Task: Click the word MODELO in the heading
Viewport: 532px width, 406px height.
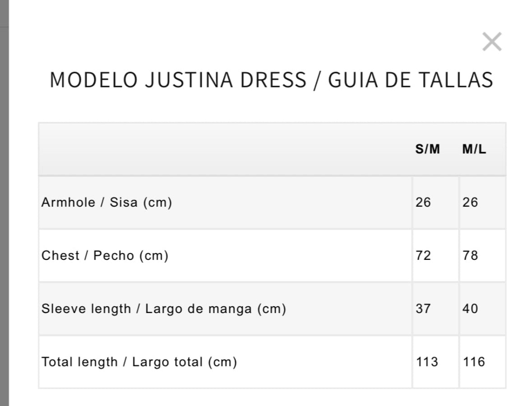Action: 94,80
